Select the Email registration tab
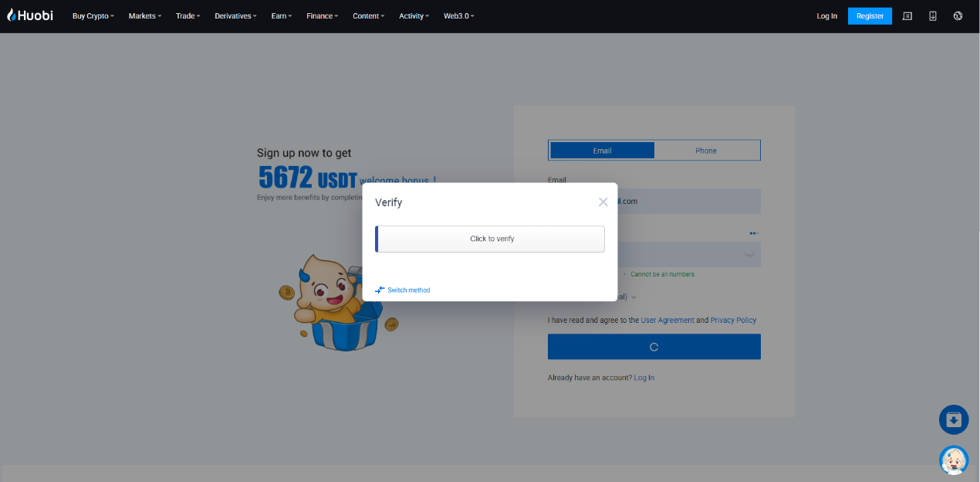 tap(602, 151)
